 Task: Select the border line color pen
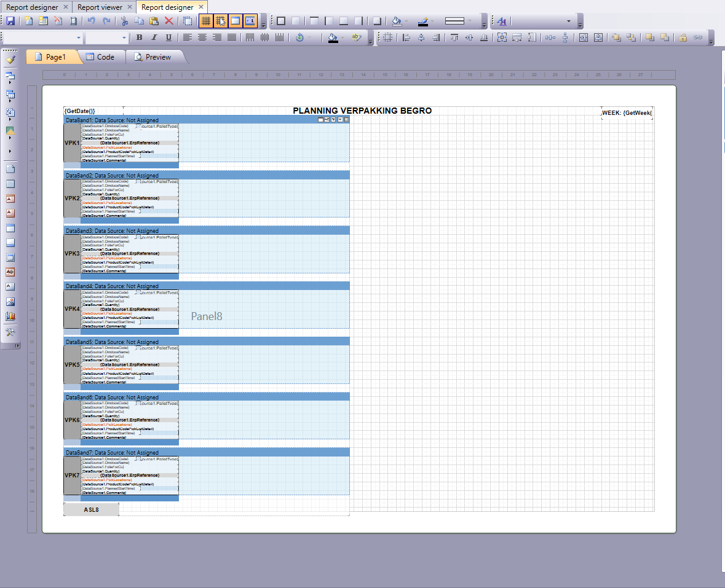pos(422,21)
